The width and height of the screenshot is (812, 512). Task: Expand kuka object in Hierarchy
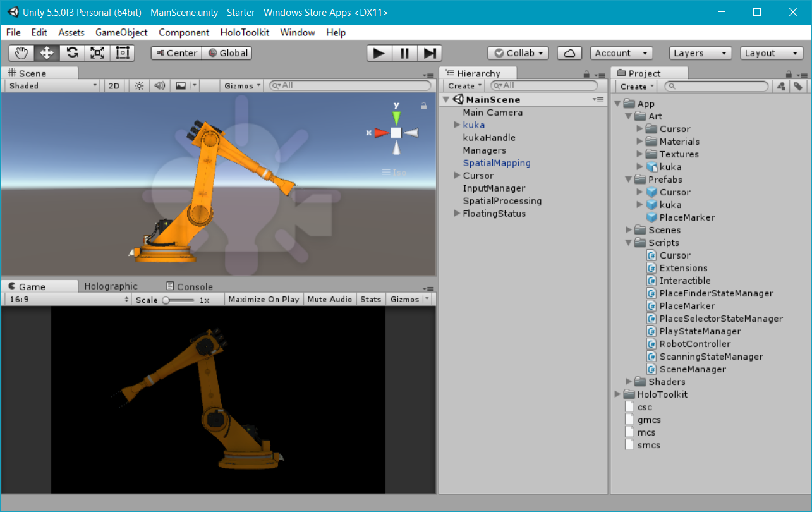457,125
